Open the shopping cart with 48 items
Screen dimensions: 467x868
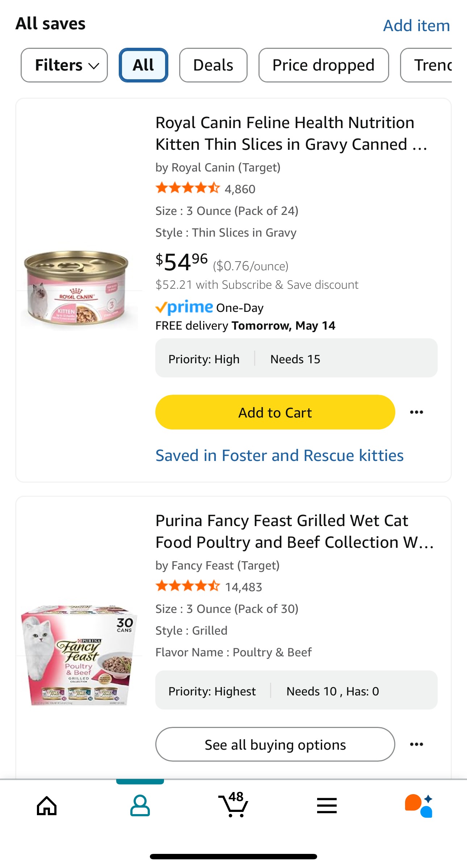tap(233, 805)
